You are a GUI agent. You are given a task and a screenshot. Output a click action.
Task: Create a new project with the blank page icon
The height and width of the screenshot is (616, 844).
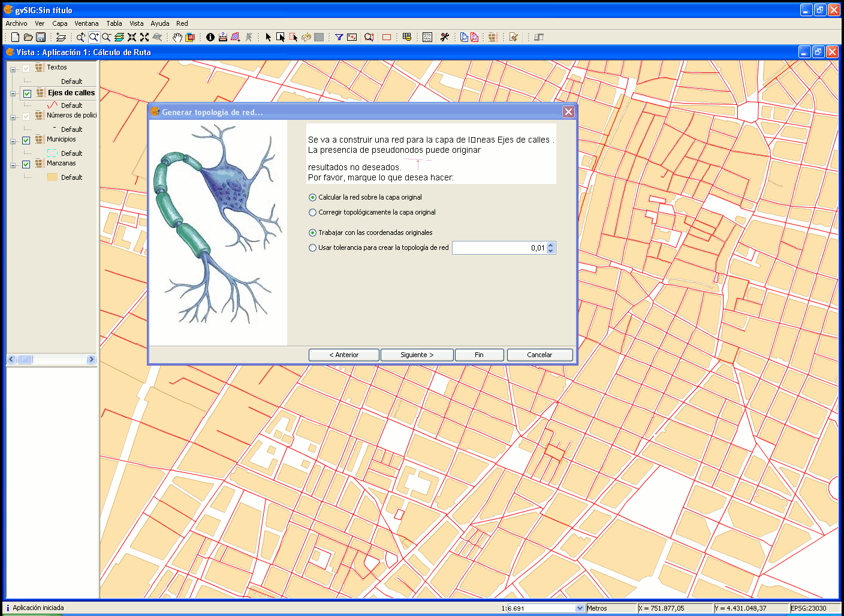coord(16,37)
